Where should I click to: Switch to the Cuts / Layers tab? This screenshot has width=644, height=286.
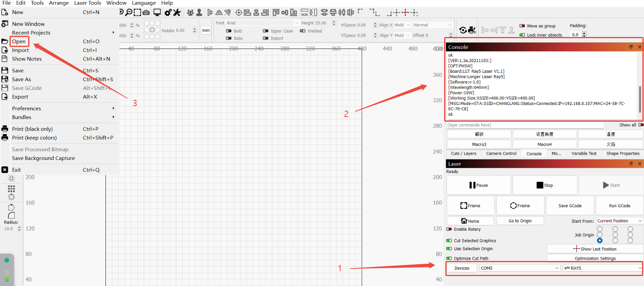(463, 154)
